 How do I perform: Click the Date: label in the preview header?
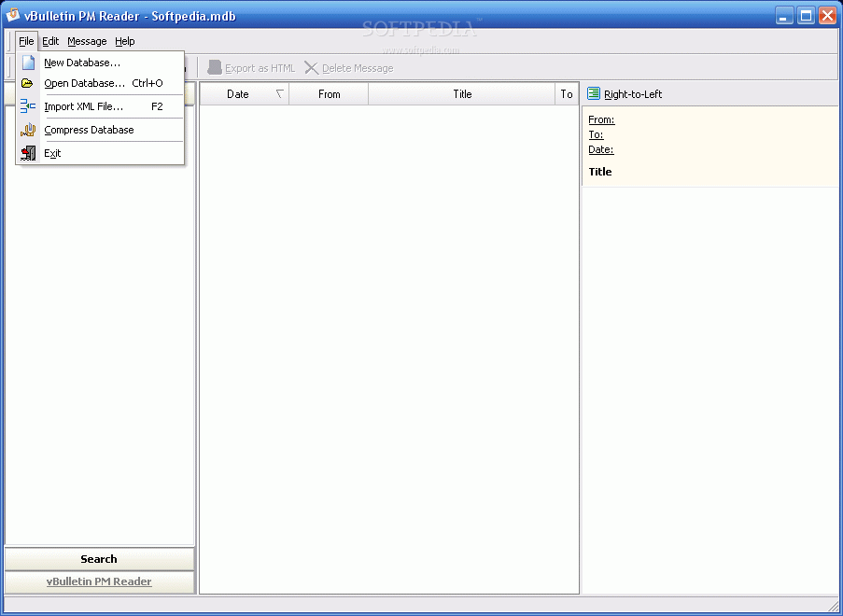coord(600,149)
